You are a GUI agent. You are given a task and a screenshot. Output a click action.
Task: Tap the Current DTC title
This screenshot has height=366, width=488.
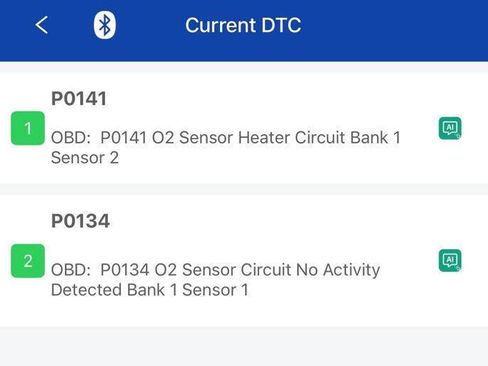coord(243,25)
